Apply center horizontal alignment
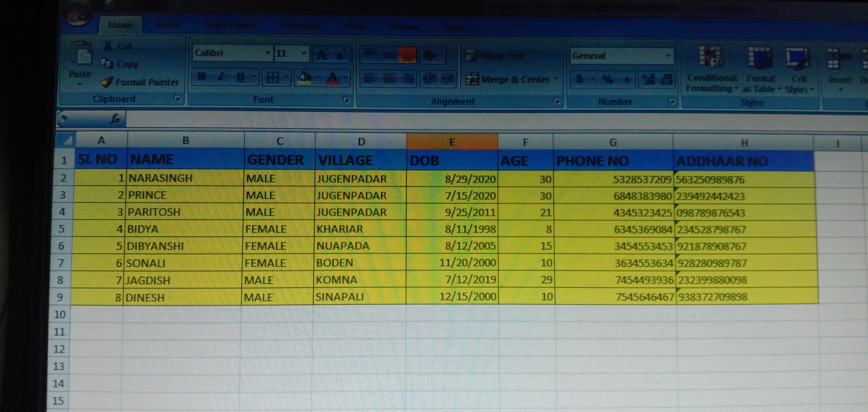Screen dimensions: 868x412 tap(389, 79)
